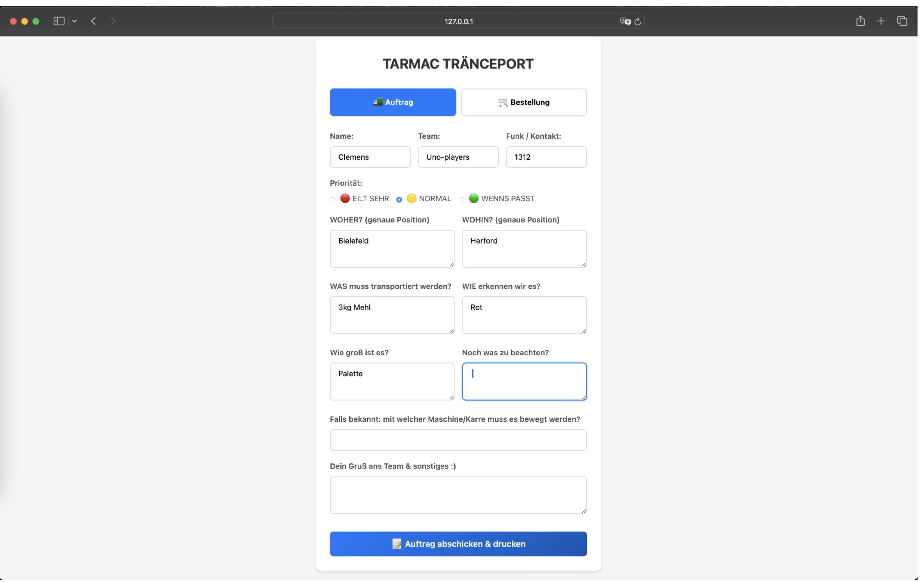Click the 127.0.0.1 address bar
This screenshot has width=924, height=582.
[x=458, y=21]
